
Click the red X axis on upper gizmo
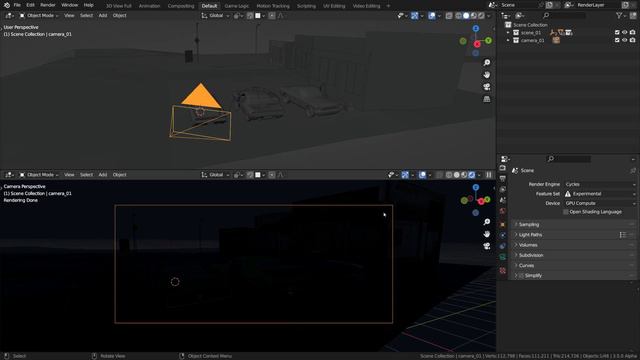coord(477,44)
